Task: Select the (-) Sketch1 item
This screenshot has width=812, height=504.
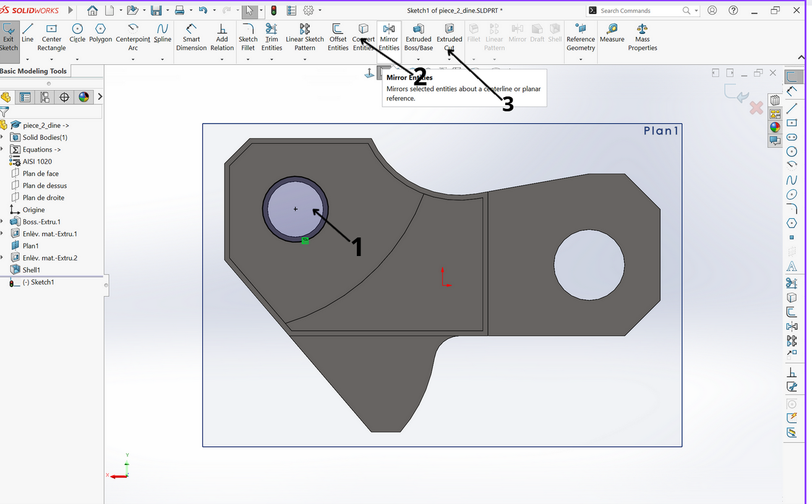Action: coord(38,282)
